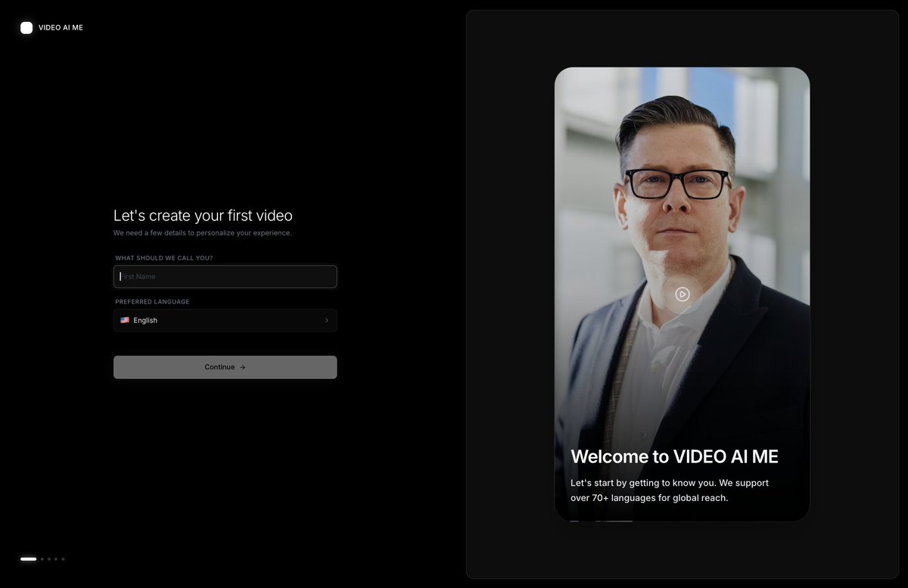
Task: Click the "Let's create your first video" heading
Action: 203,216
